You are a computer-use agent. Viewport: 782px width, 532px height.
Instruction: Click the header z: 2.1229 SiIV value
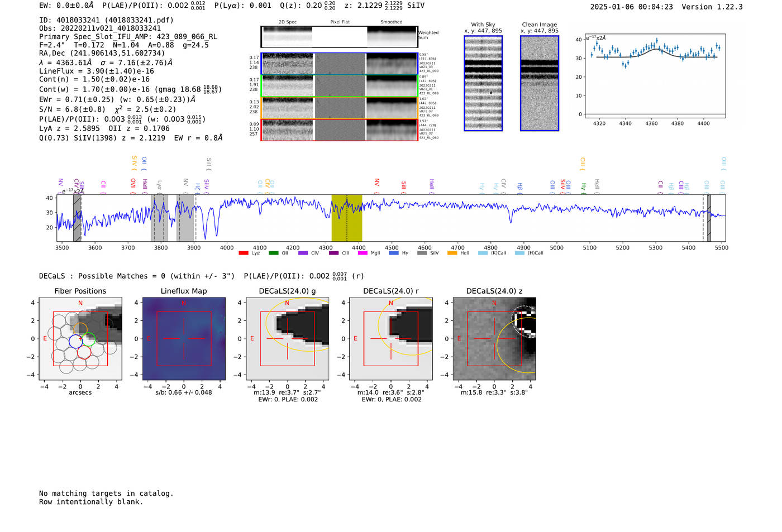pos(384,5)
